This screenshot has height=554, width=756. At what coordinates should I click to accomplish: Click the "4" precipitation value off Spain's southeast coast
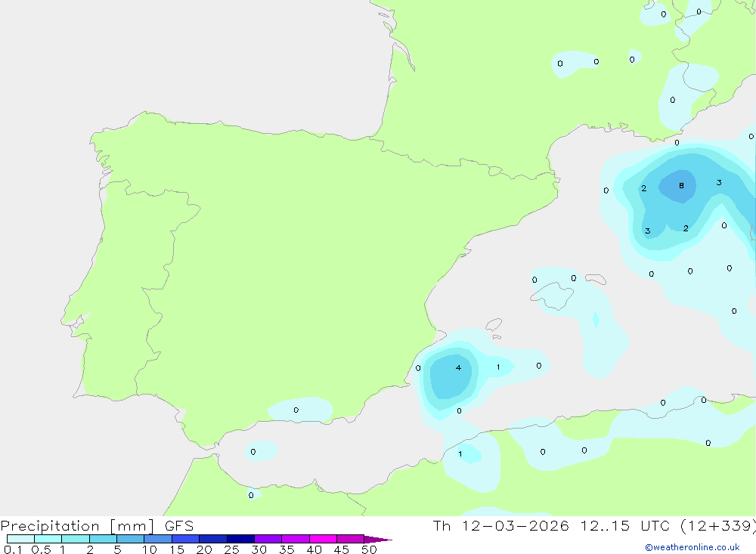point(458,367)
